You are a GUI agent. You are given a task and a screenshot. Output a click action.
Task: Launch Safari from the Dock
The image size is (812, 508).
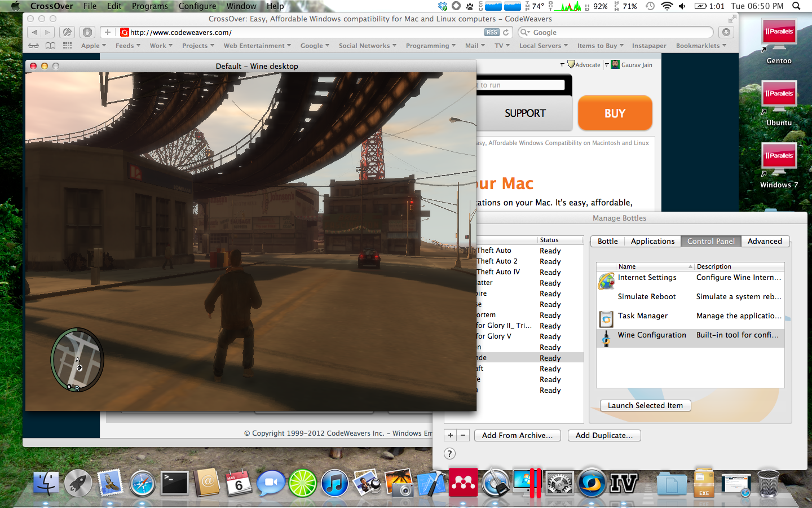point(142,484)
